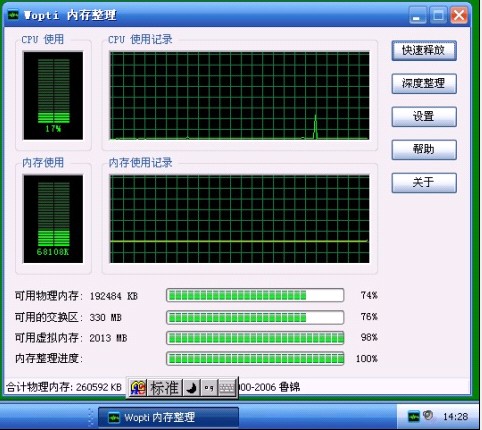Click the 快速释放 quick release button
The image size is (482, 430).
coord(424,51)
